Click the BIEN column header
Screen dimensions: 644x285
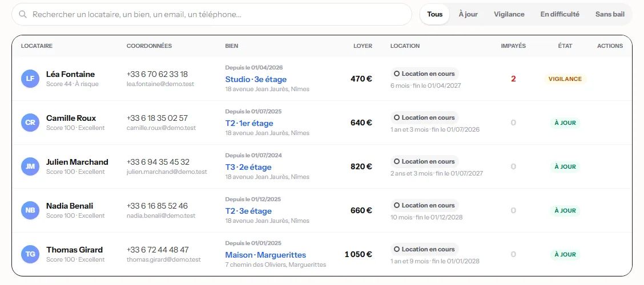pos(232,46)
